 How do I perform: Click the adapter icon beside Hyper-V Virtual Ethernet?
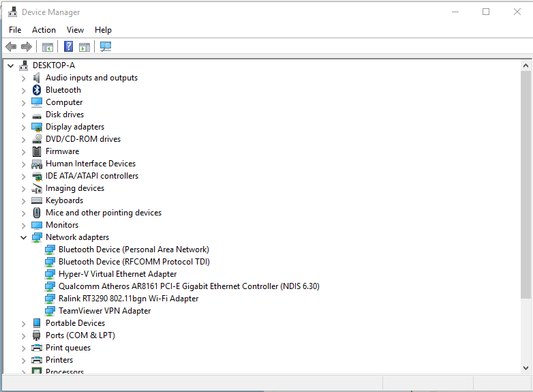point(50,274)
